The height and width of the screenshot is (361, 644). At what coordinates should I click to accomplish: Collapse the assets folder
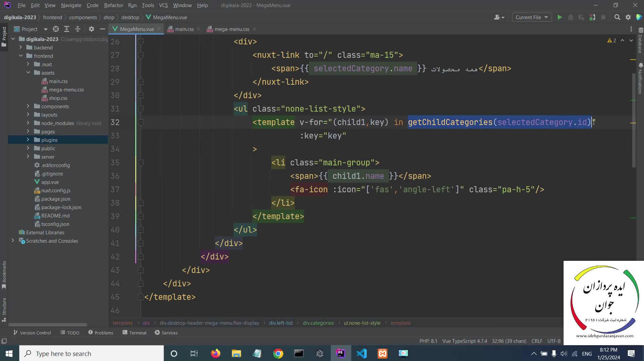point(28,73)
